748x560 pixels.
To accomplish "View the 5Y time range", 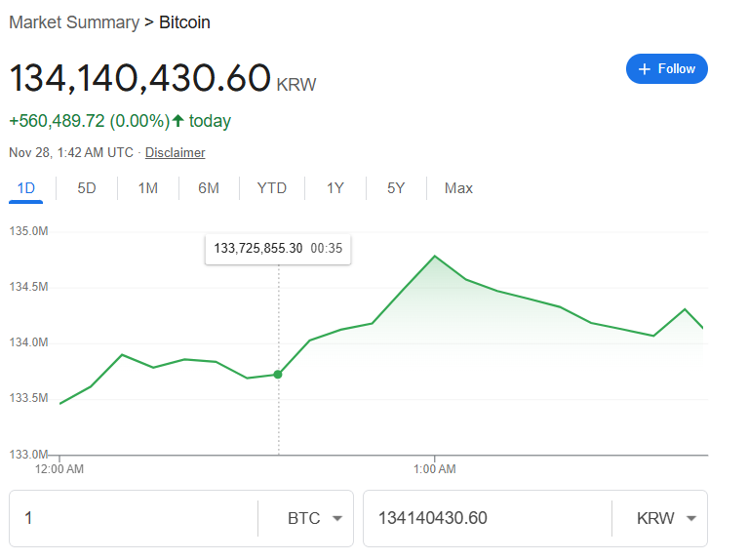I will tap(396, 188).
